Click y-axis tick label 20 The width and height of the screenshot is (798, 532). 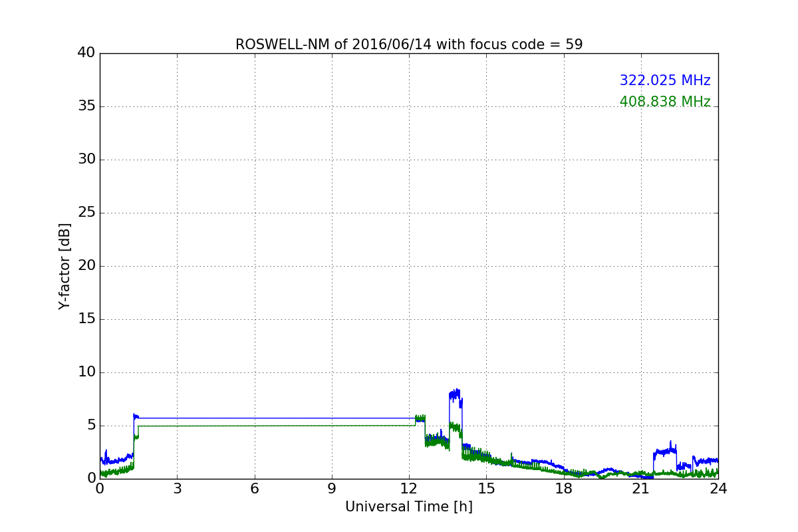tap(86, 266)
